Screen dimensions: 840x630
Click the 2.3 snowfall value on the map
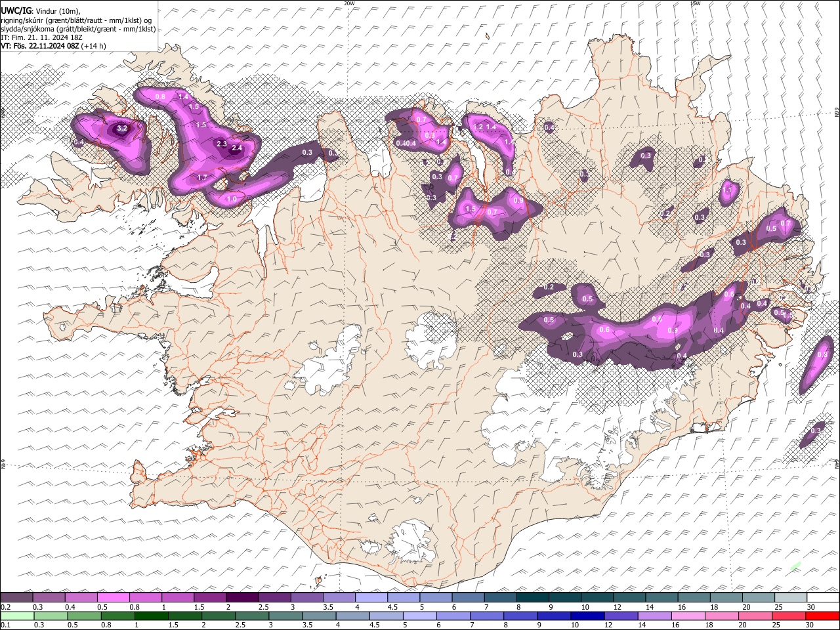pos(221,144)
